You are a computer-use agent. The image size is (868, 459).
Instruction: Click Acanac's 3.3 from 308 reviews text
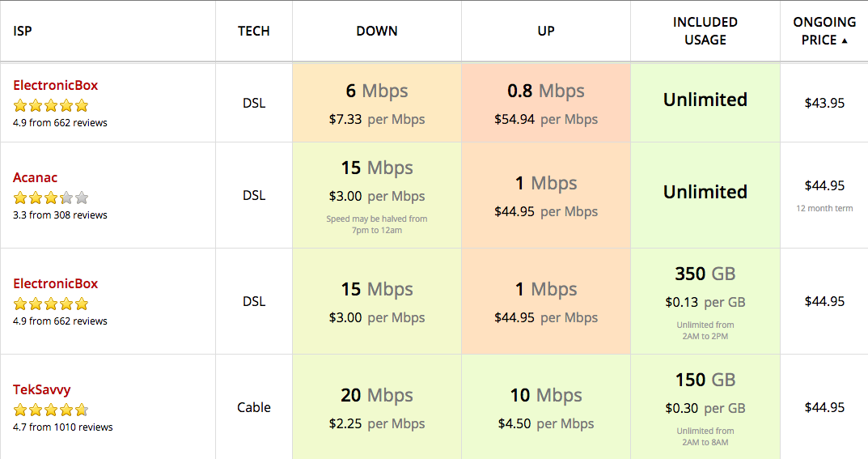pyautogui.click(x=60, y=215)
